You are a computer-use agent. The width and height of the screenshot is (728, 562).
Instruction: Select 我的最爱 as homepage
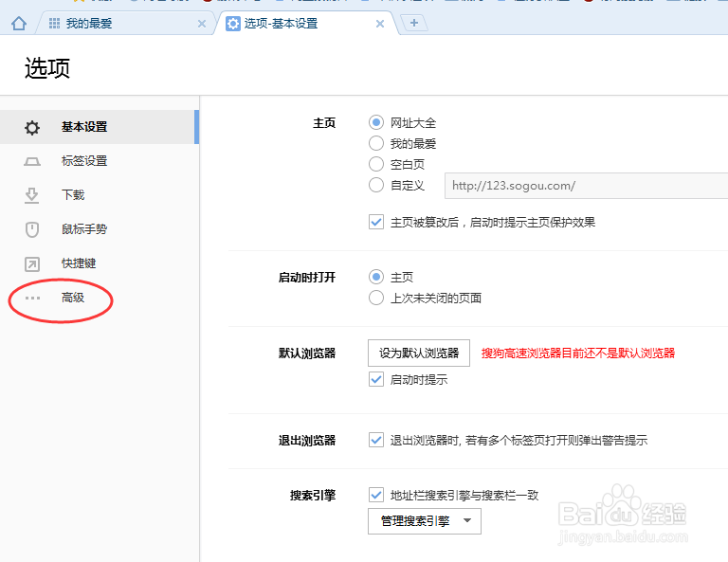(376, 143)
